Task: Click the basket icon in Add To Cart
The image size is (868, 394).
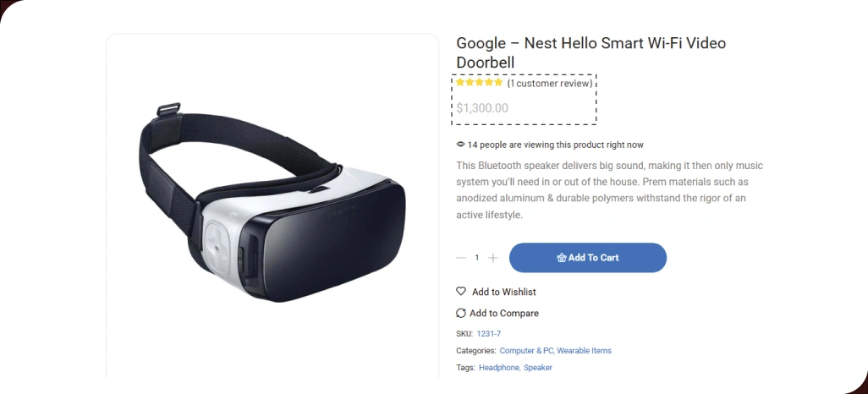Action: point(561,257)
